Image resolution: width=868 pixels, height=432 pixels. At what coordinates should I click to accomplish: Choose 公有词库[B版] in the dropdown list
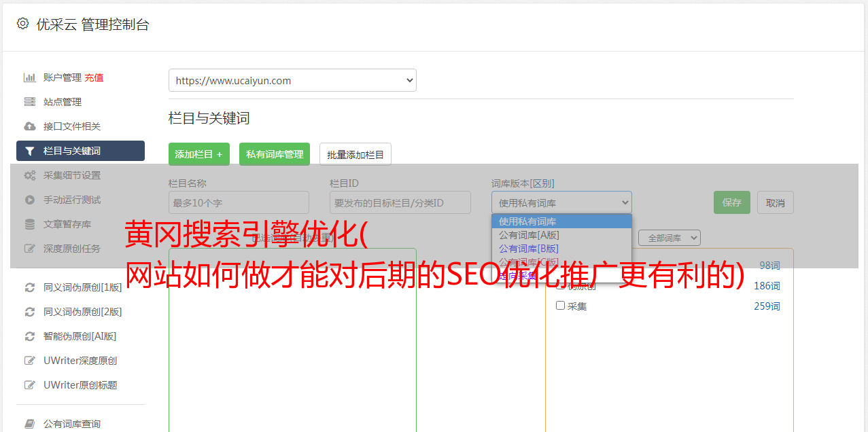coord(561,249)
